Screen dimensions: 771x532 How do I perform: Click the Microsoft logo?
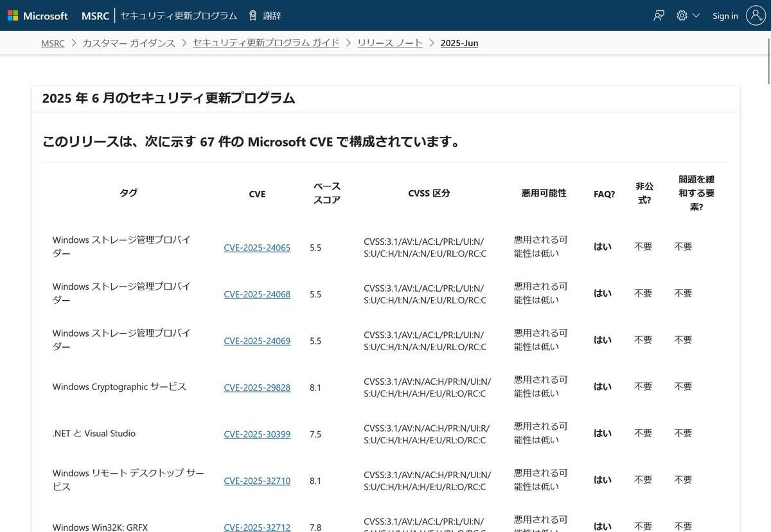coord(38,15)
